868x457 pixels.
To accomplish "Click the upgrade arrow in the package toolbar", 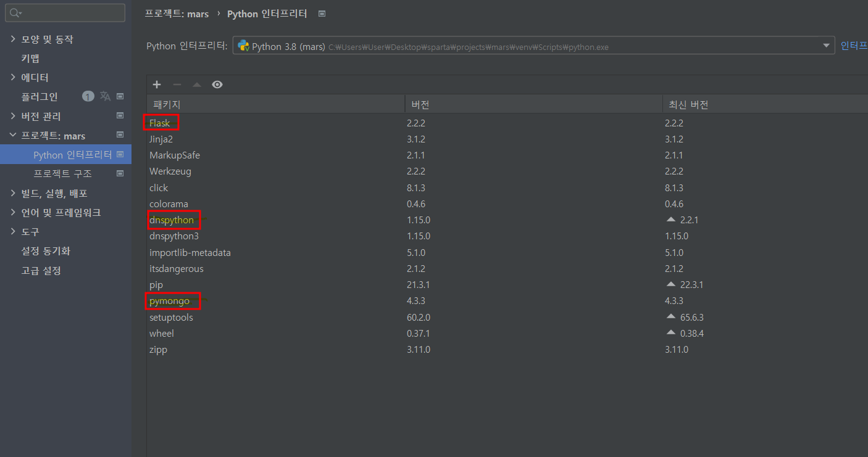I will (x=197, y=84).
